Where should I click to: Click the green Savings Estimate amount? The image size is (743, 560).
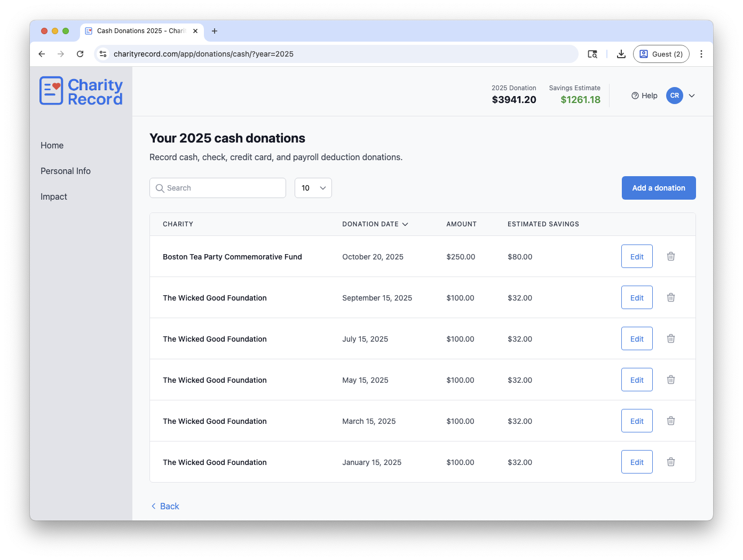point(580,99)
